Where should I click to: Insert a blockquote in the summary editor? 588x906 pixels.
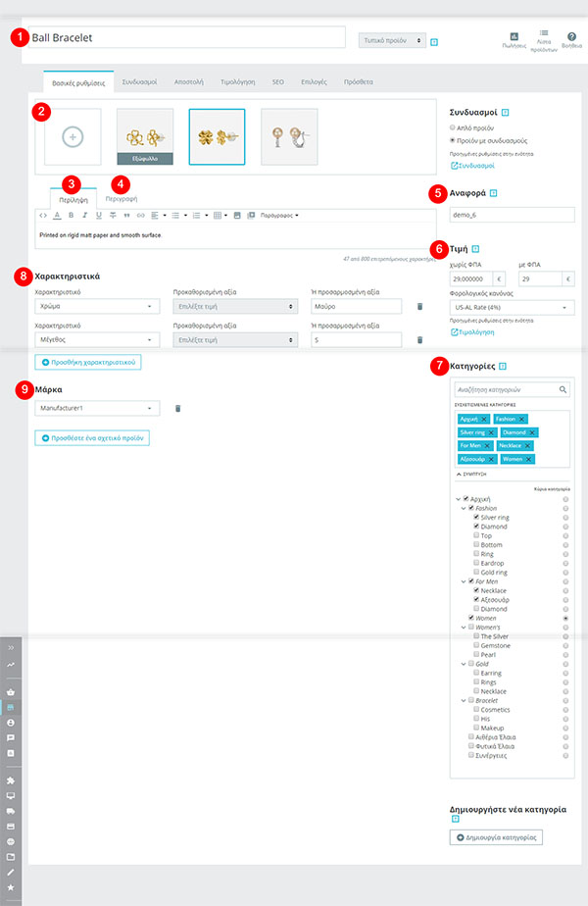[126, 216]
